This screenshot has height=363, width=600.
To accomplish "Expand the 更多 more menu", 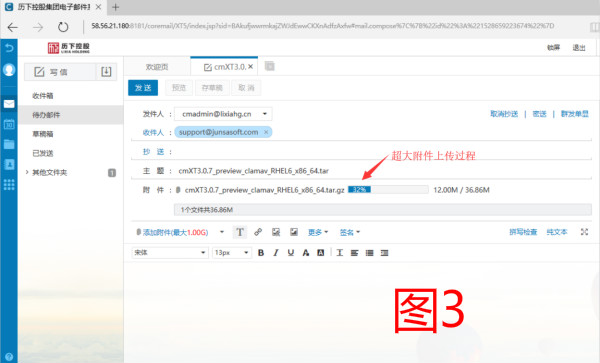I will coord(318,232).
